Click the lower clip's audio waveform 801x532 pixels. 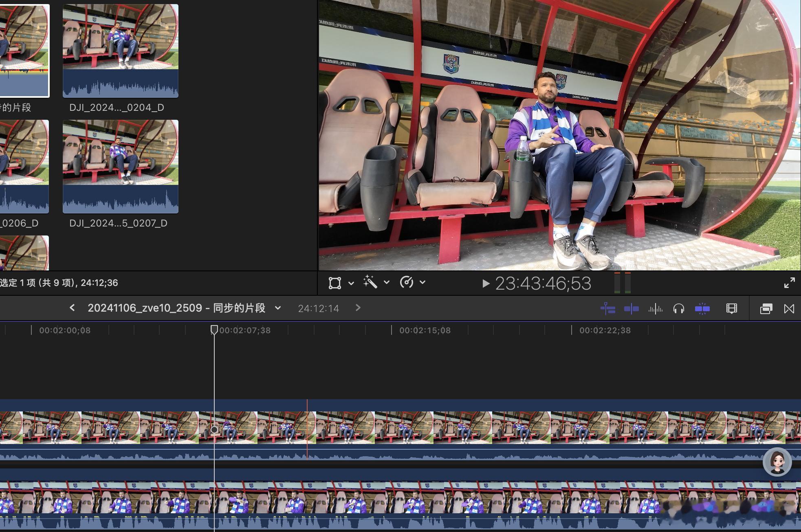400,522
